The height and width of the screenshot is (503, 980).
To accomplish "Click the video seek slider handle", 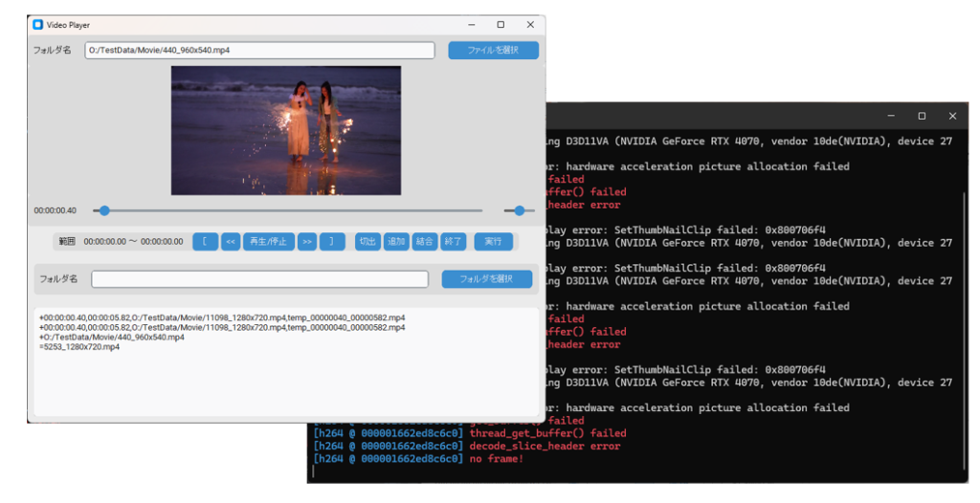I will 104,210.
